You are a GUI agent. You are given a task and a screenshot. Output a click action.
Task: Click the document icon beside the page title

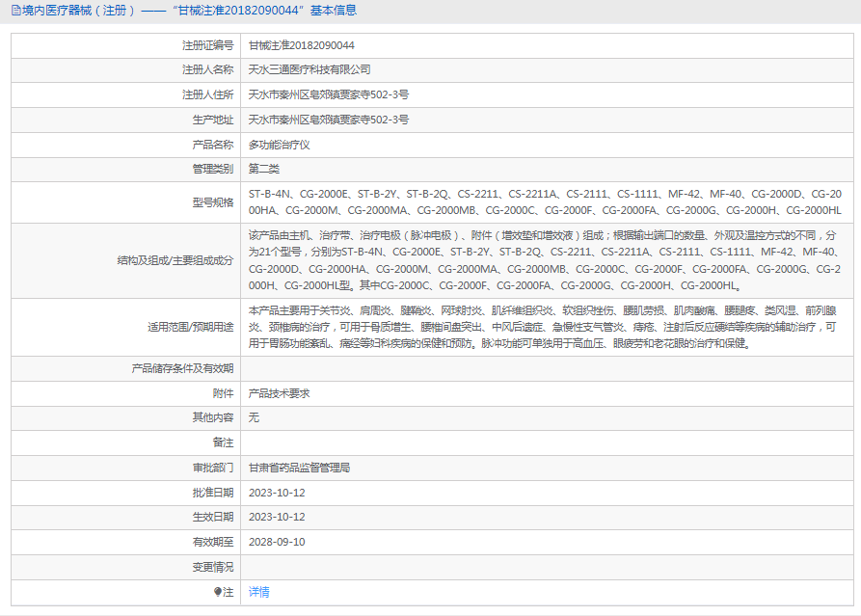coord(16,11)
